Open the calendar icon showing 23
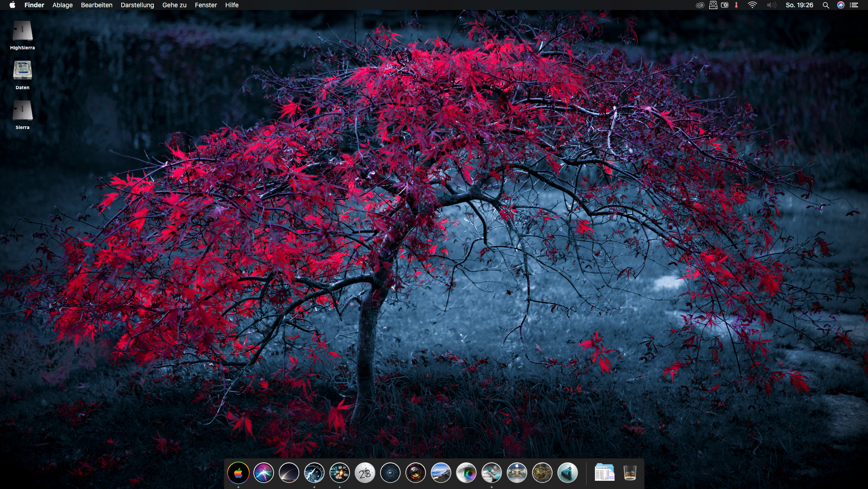 point(365,473)
